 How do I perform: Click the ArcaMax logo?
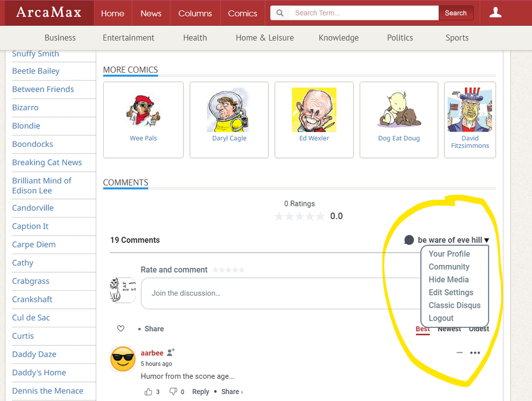[x=49, y=13]
